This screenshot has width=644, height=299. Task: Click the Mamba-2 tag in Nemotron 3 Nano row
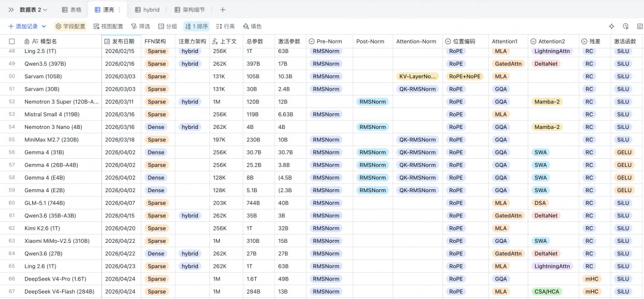547,127
